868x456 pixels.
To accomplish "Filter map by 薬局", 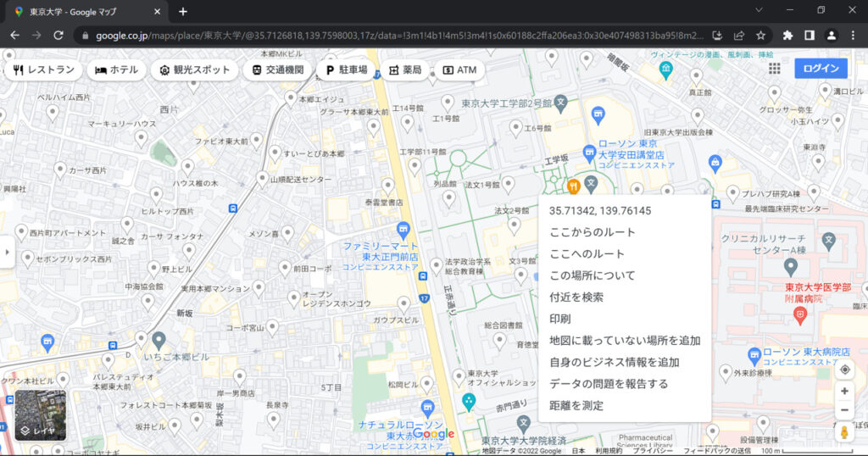I will [404, 70].
